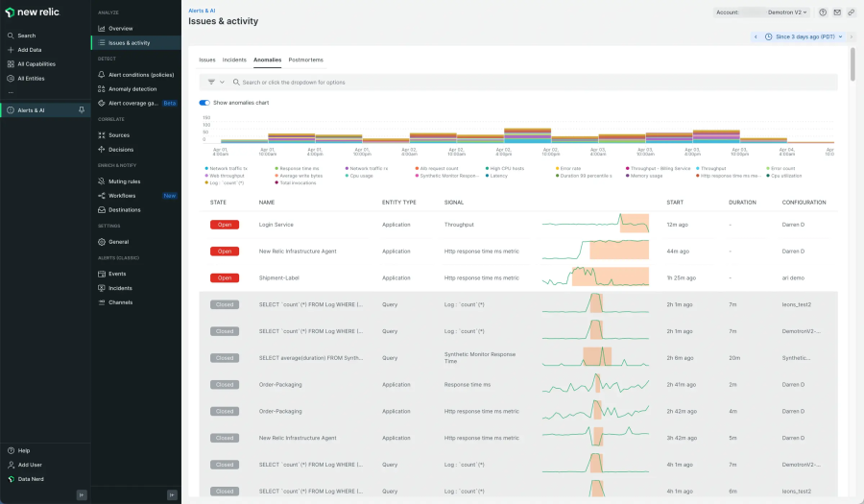
Task: Click the '3h 42m ago' start cell
Action: (x=682, y=438)
